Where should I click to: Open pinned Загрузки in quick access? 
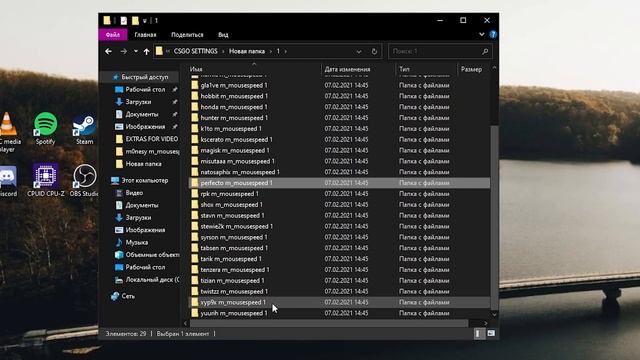[x=138, y=102]
